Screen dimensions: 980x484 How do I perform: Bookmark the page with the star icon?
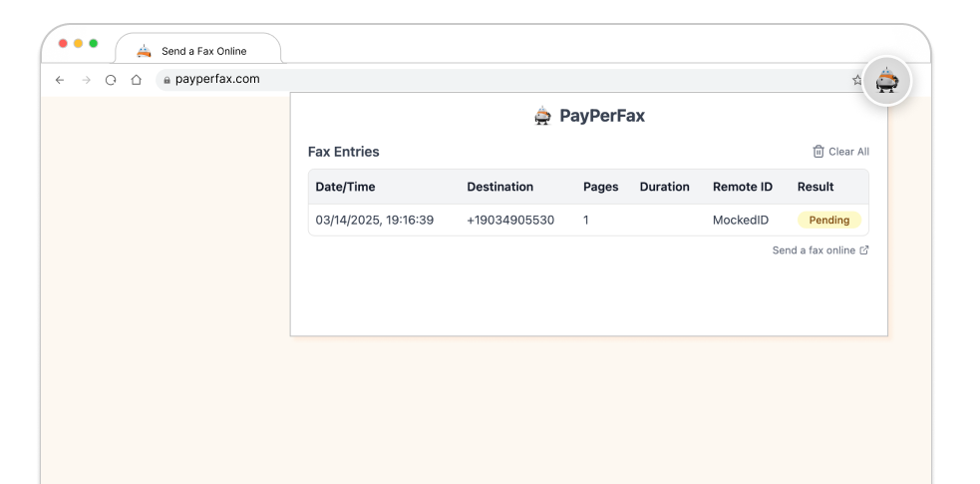pyautogui.click(x=856, y=80)
